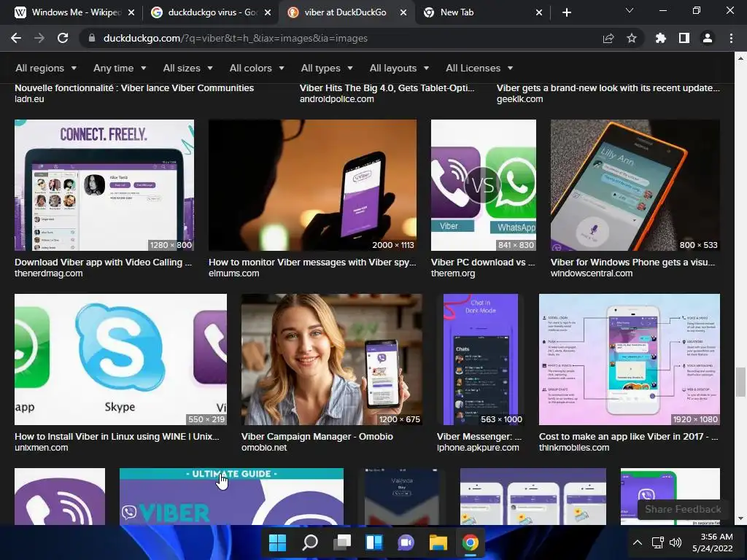Image resolution: width=747 pixels, height=560 pixels.
Task: Open the Chrome profile avatar menu
Action: pyautogui.click(x=708, y=38)
